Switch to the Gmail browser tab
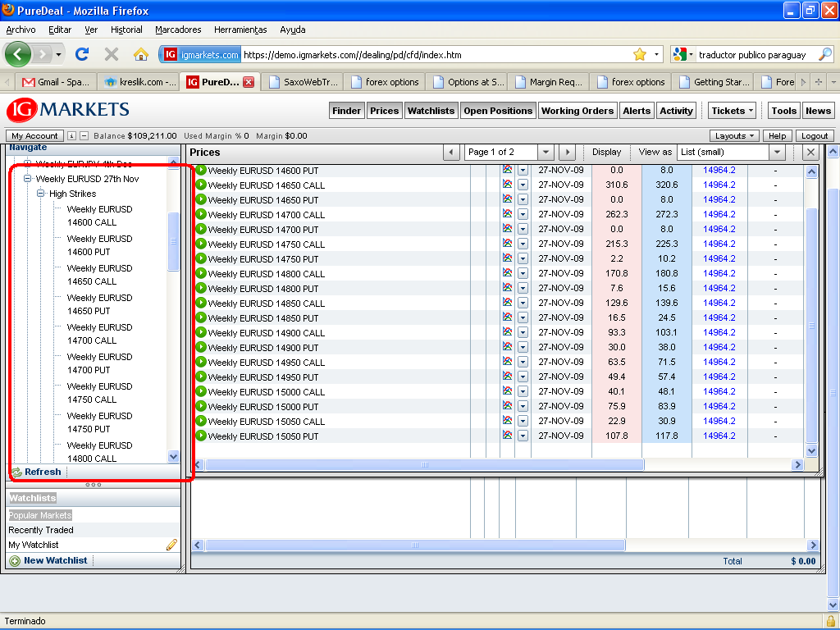 56,82
